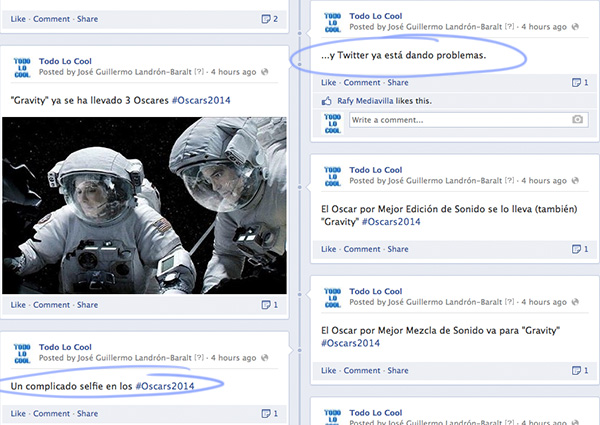This screenshot has width=600, height=425.
Task: Like the Twitter dando problemas post
Action: point(328,83)
